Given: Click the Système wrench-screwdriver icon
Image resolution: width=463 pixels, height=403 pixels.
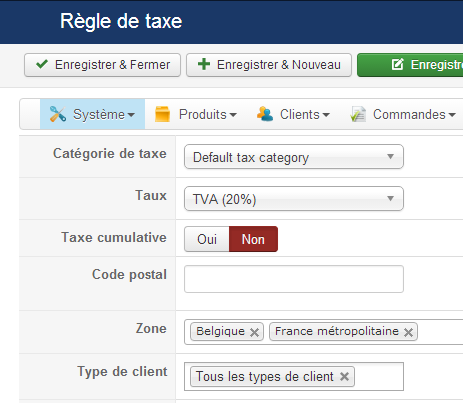Looking at the screenshot, I should pos(58,114).
